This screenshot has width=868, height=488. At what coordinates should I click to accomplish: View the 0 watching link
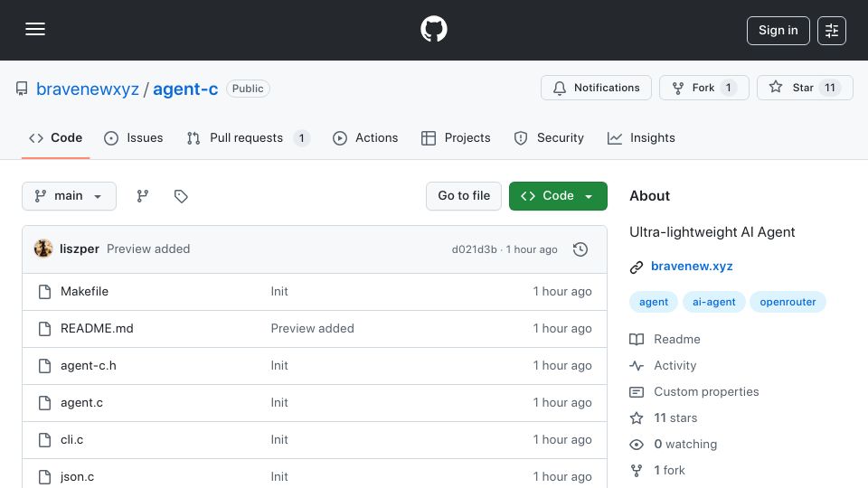click(x=685, y=445)
